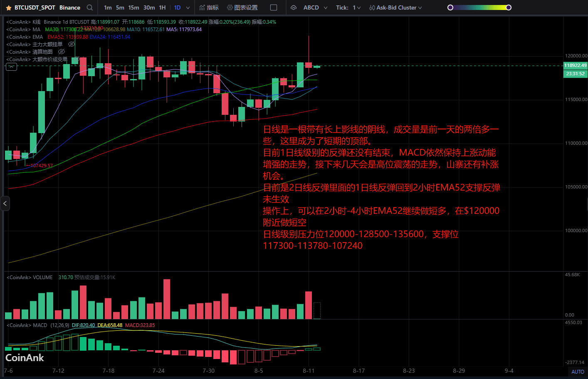Switch to the 15m timeframe
The height and width of the screenshot is (379, 588).
tap(133, 7)
